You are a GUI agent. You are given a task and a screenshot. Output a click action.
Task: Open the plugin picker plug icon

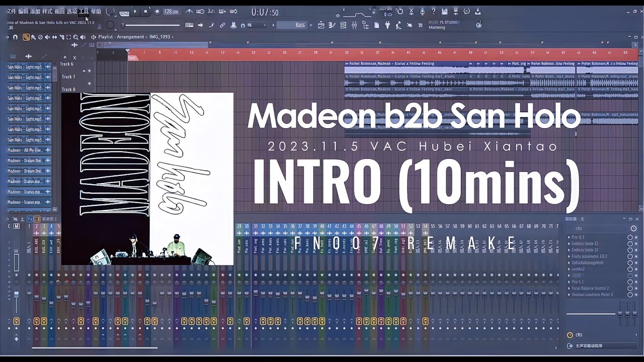coord(387,25)
